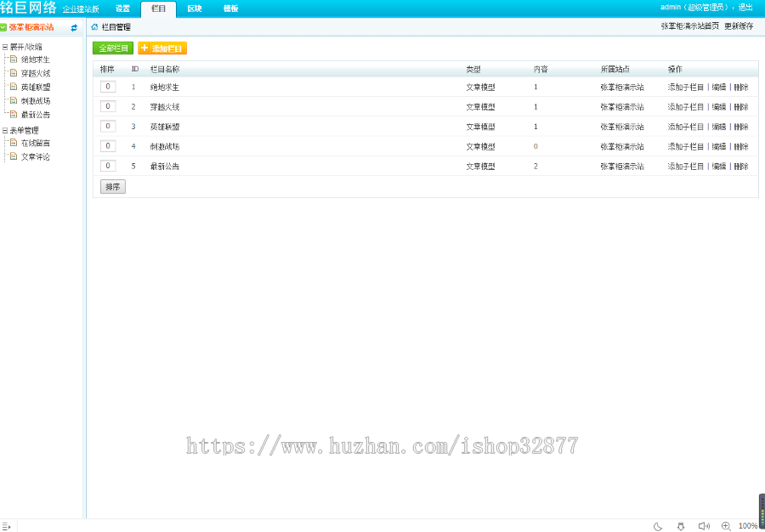
Task: Click the green 全部栏目 button
Action: coord(113,48)
